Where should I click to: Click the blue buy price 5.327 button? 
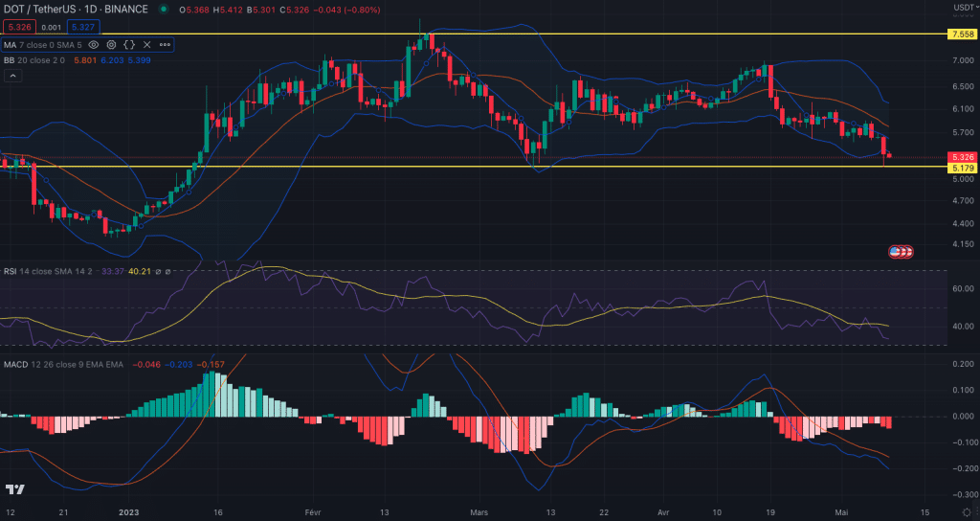(83, 28)
